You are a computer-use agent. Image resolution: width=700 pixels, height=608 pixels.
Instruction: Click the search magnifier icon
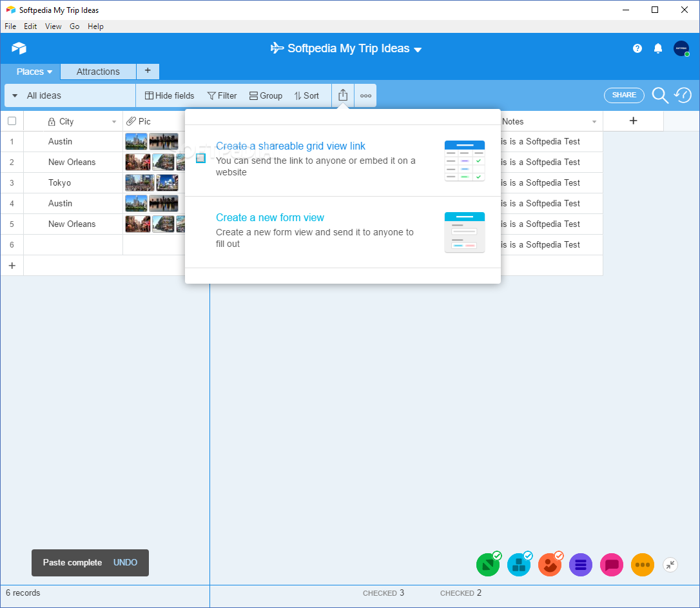660,95
